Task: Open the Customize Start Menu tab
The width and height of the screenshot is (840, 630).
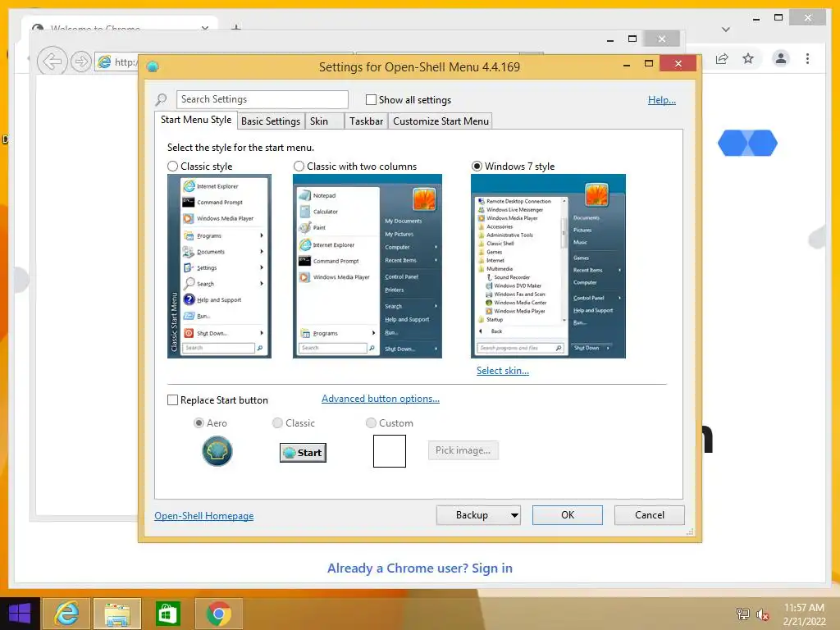Action: [x=441, y=121]
